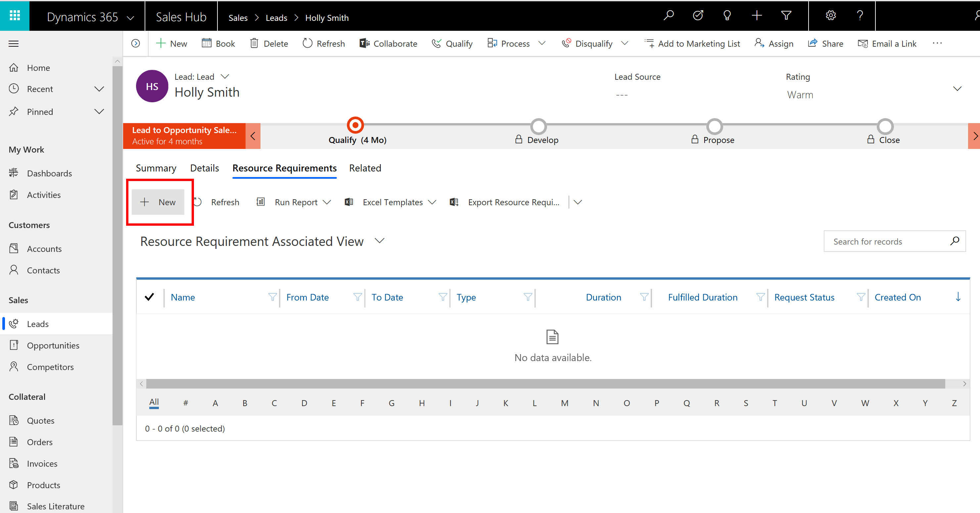Screen dimensions: 980x513
Task: Toggle the hamburger site map menu
Action: tap(14, 44)
